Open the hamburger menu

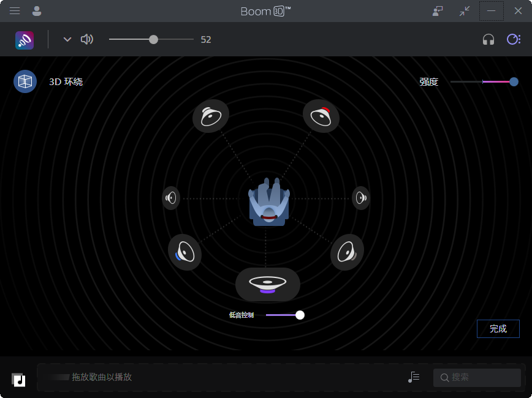[x=15, y=11]
